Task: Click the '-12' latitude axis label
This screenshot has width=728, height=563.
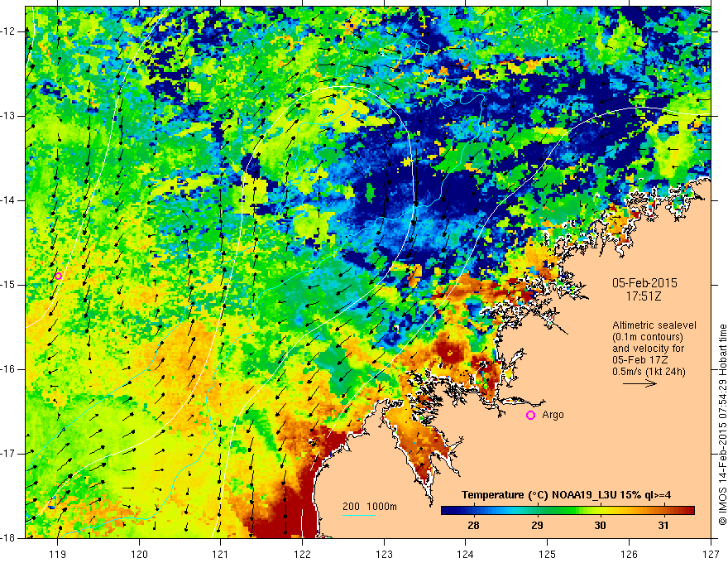Action: (x=8, y=31)
